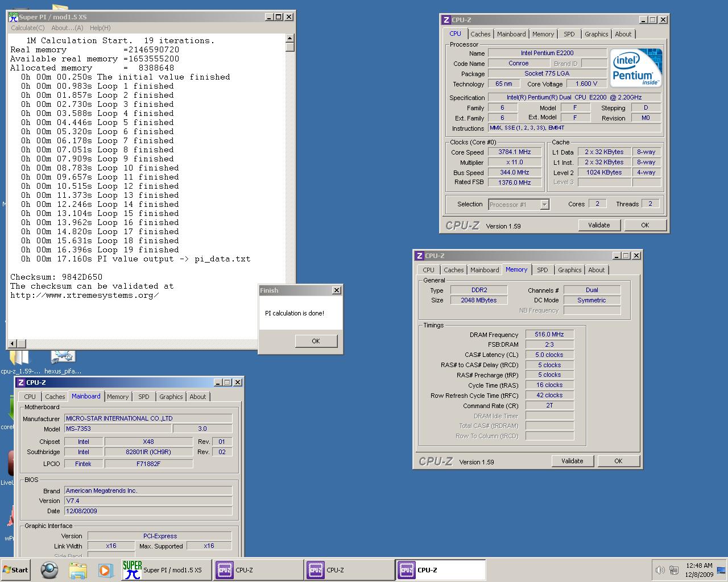The height and width of the screenshot is (582, 728).
Task: Open the About...(A) menu in Super PI
Action: (67, 28)
